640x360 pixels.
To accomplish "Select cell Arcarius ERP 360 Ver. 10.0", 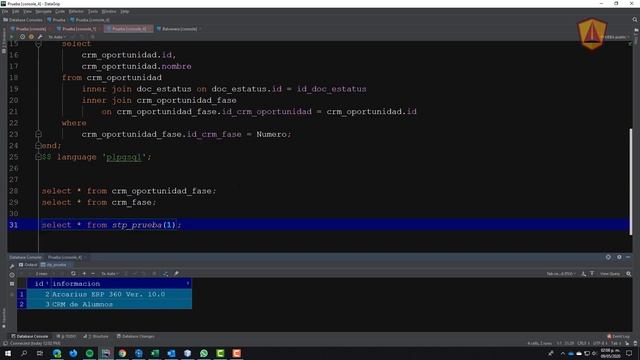I will click(121, 294).
